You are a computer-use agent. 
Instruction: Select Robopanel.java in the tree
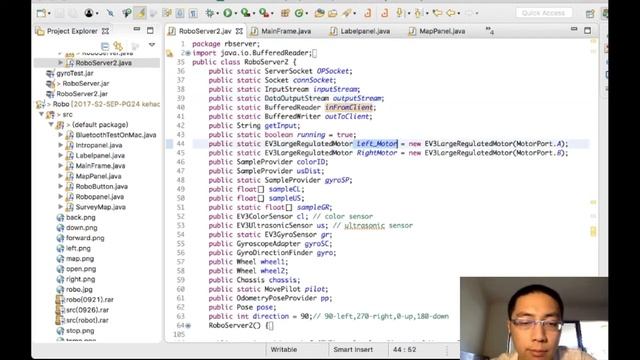[x=100, y=197]
